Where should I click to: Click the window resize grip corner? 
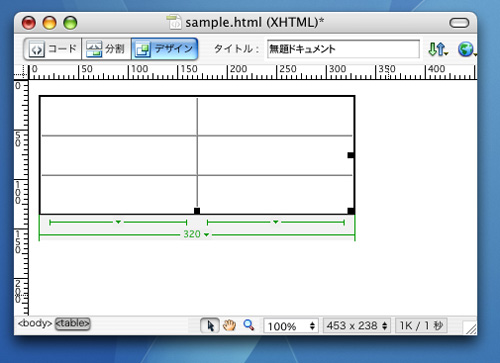coord(470,328)
